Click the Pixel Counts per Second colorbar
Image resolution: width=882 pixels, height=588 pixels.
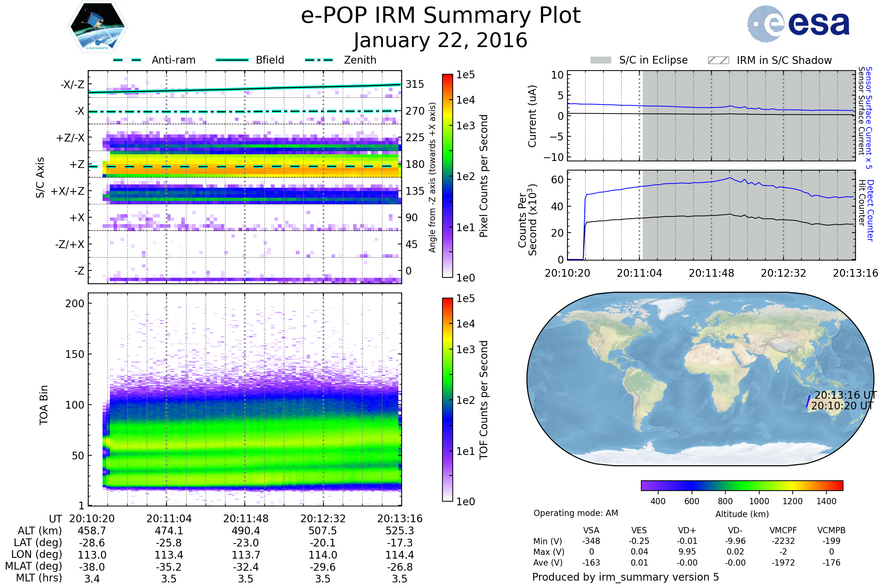click(447, 176)
